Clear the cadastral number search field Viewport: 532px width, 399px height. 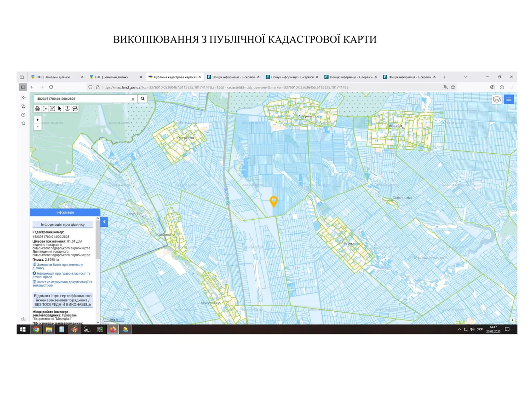tap(133, 99)
